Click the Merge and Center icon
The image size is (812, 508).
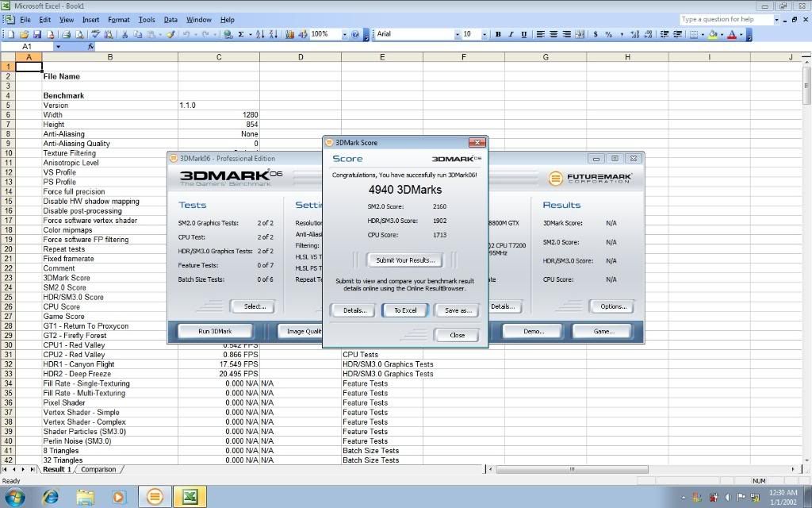coord(580,34)
